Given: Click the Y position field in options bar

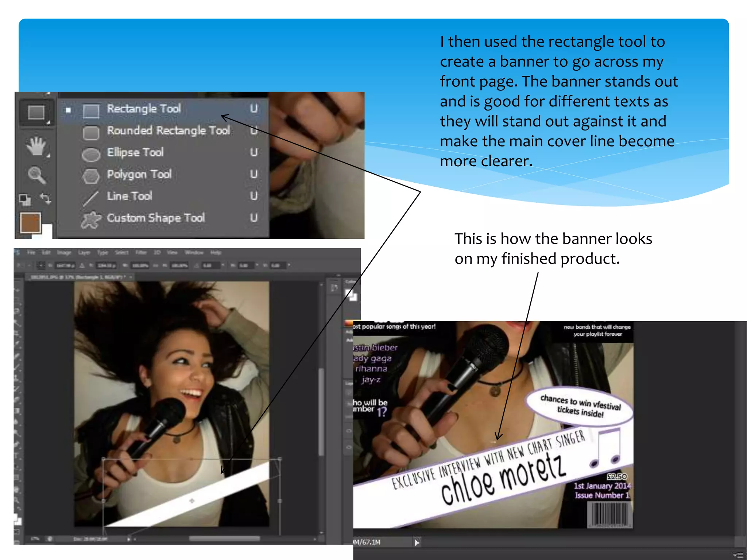Looking at the screenshot, I should click(107, 265).
